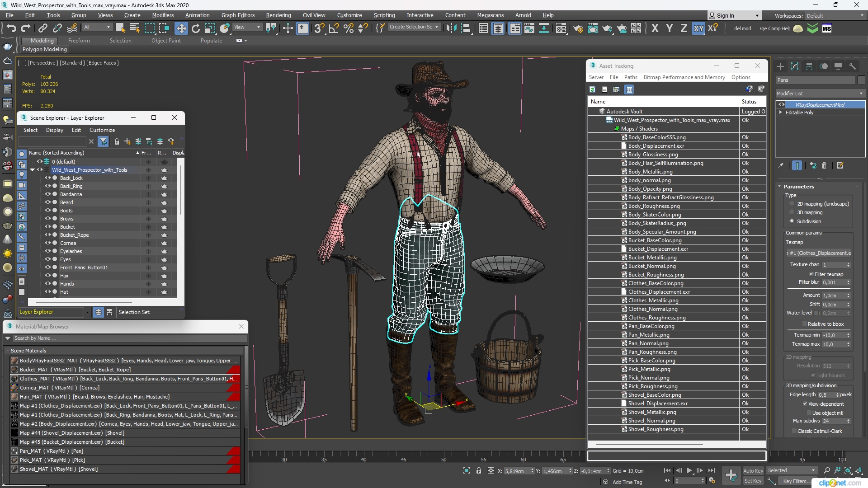This screenshot has height=488, width=868.
Task: Open the Workspaces Default dropdown
Action: (x=835, y=15)
